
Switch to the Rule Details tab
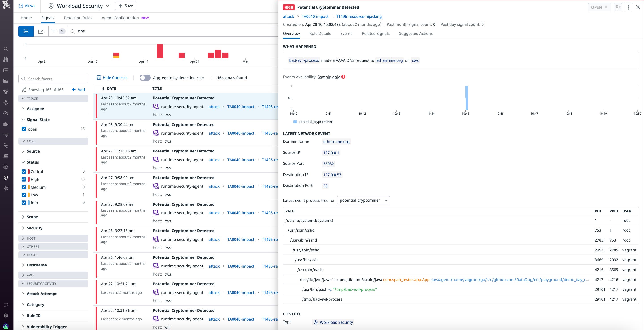tap(320, 34)
